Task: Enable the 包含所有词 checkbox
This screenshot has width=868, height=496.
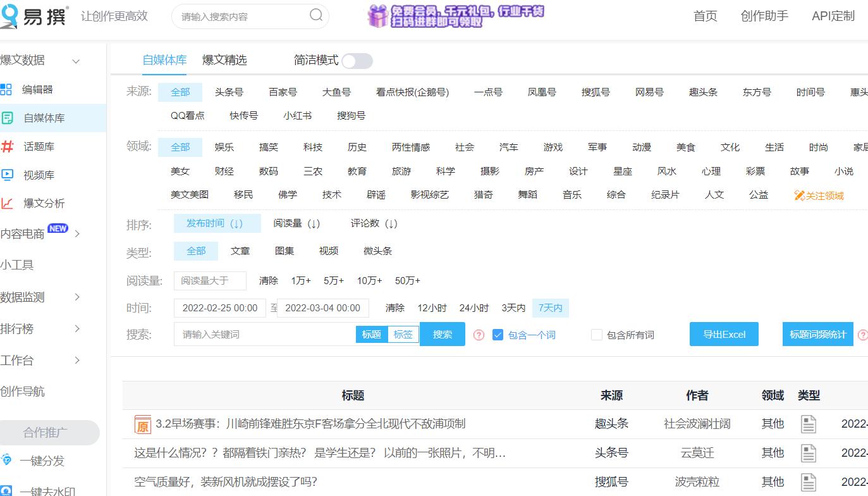Action: point(597,335)
